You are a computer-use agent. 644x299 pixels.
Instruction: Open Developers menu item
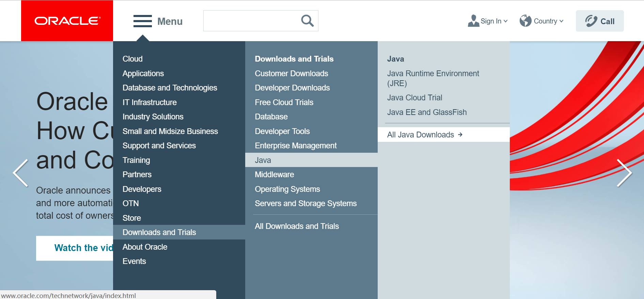point(142,189)
